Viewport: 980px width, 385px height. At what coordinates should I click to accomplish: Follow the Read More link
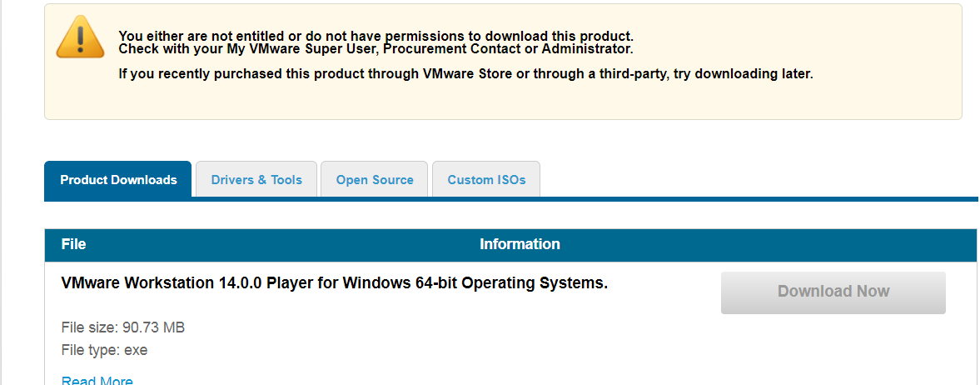click(x=97, y=380)
